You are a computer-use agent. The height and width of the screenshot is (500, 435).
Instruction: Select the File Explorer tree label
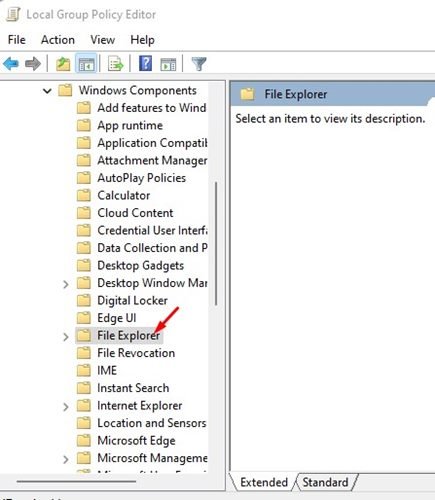click(128, 336)
